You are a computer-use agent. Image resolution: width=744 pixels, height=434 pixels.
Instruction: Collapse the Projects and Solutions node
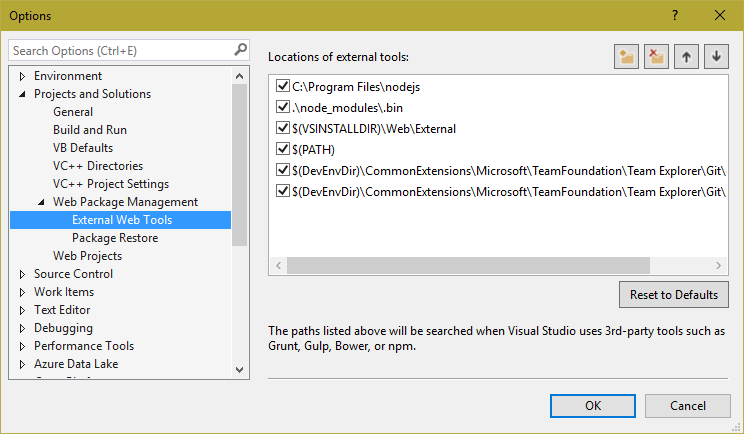point(23,94)
